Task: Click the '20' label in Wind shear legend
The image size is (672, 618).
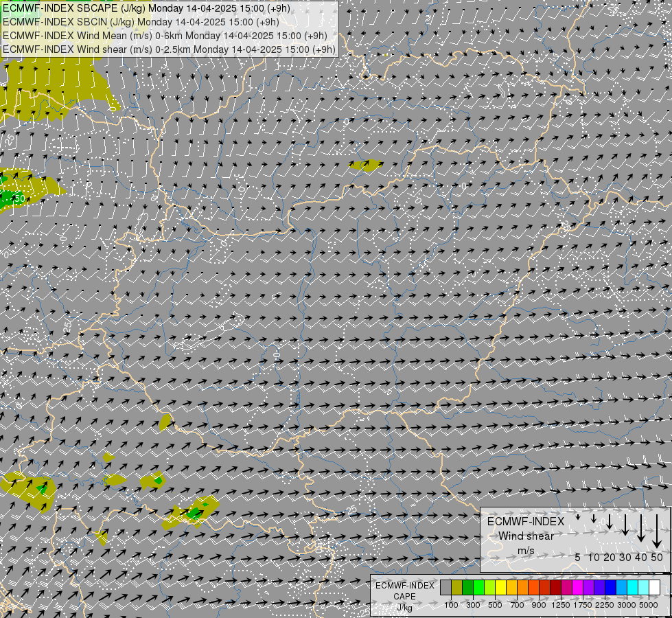Action: (x=610, y=557)
